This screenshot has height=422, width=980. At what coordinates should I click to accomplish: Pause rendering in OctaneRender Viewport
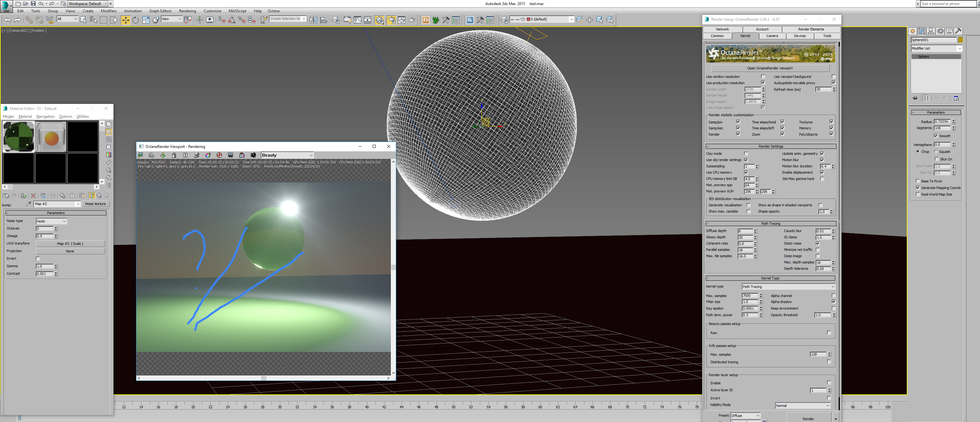point(185,155)
